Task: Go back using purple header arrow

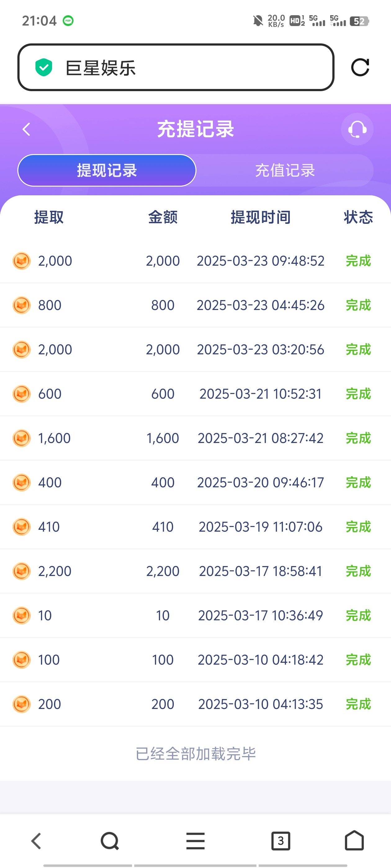Action: point(26,129)
